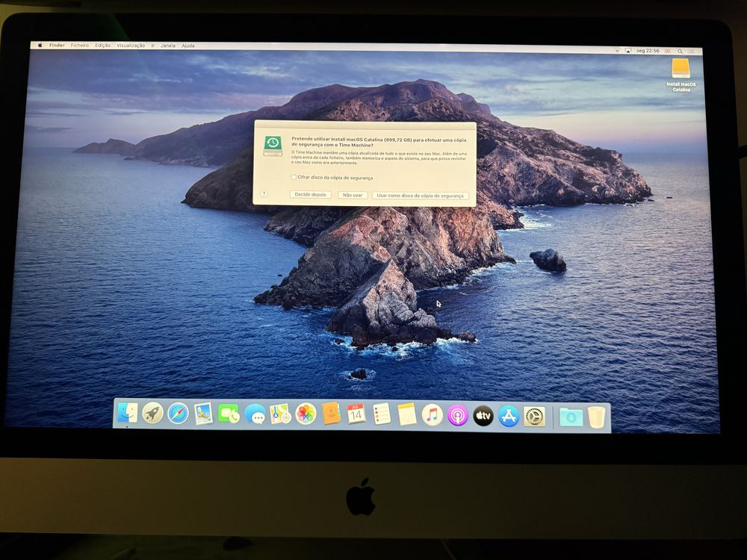Open the Visualização menu
Screen dimensions: 747x560
pyautogui.click(x=131, y=46)
